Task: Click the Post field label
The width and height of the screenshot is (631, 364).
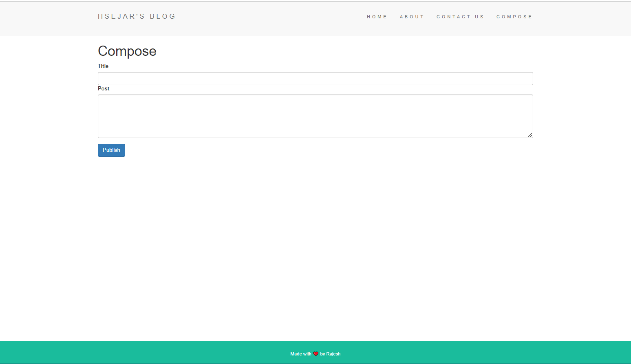Action: [x=104, y=88]
